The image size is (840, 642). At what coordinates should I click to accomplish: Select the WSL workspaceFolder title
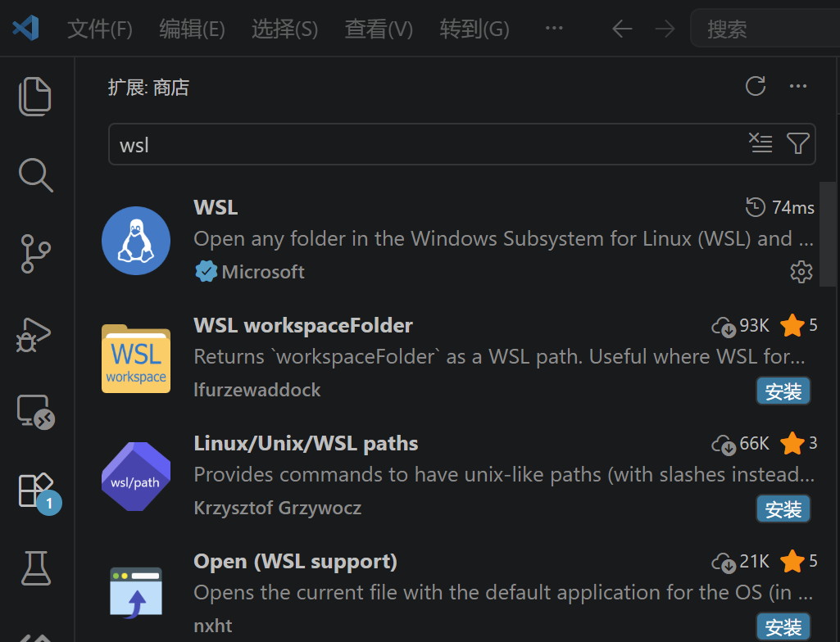coord(303,326)
